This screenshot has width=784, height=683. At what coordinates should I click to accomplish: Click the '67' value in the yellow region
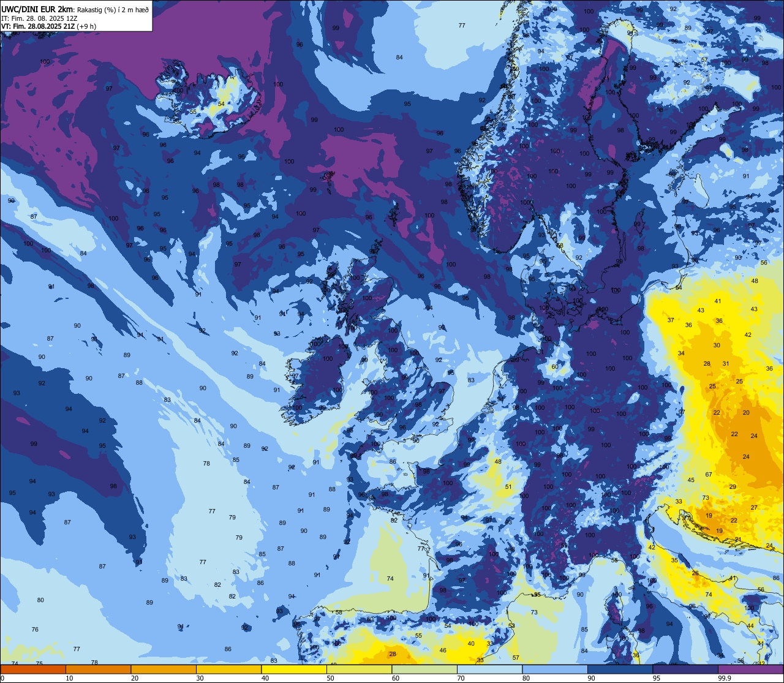(x=709, y=475)
